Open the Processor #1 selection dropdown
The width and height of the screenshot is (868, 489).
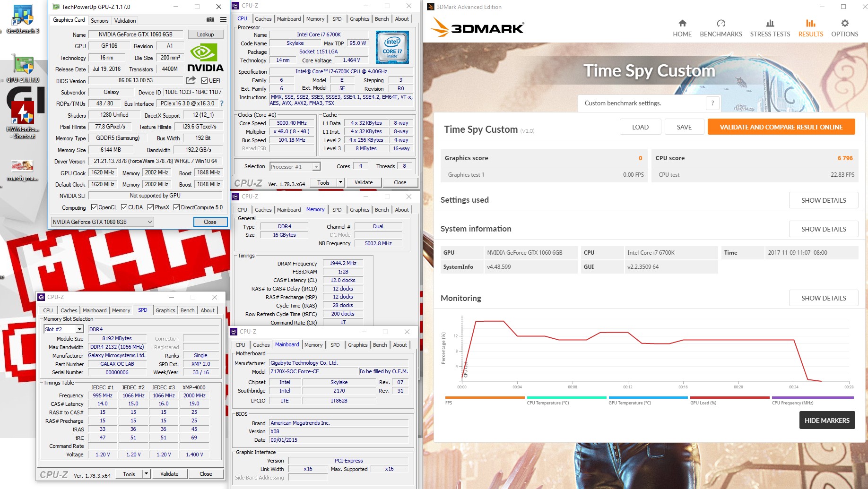295,166
